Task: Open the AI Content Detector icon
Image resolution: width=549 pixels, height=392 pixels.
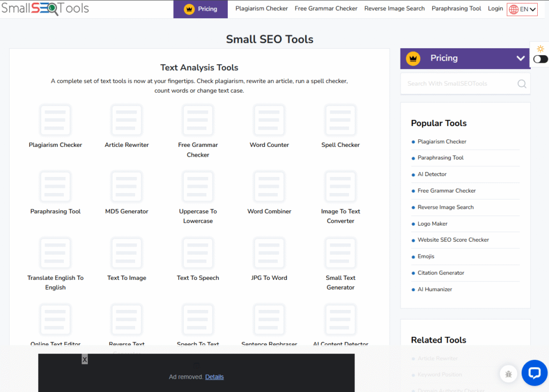Action: pyautogui.click(x=340, y=320)
